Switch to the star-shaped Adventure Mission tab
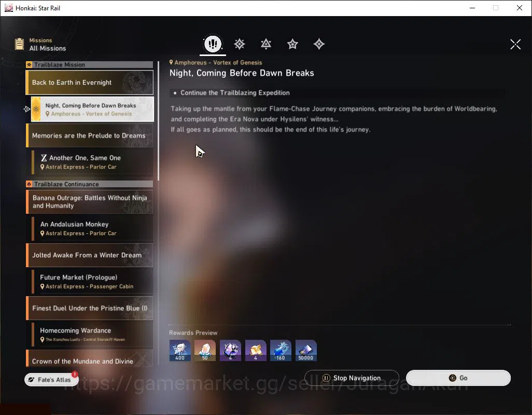The width and height of the screenshot is (532, 415). [x=292, y=44]
